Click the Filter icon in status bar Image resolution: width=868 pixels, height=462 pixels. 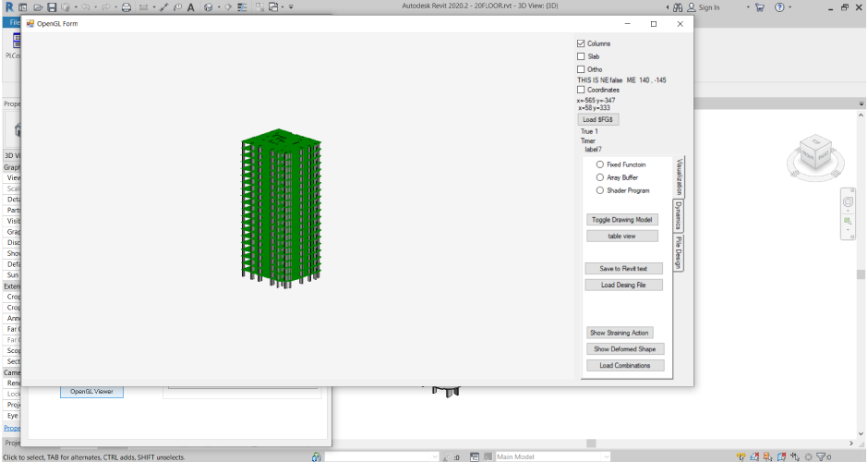(x=822, y=457)
